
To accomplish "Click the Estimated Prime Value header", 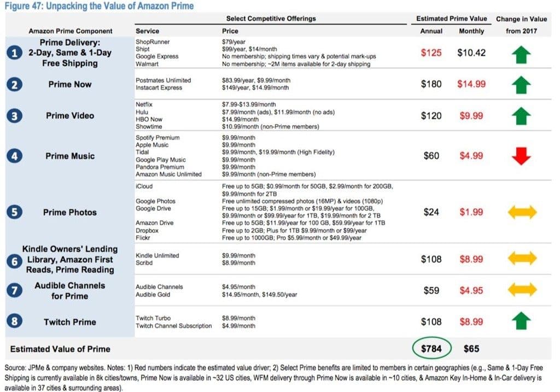I will (x=451, y=19).
